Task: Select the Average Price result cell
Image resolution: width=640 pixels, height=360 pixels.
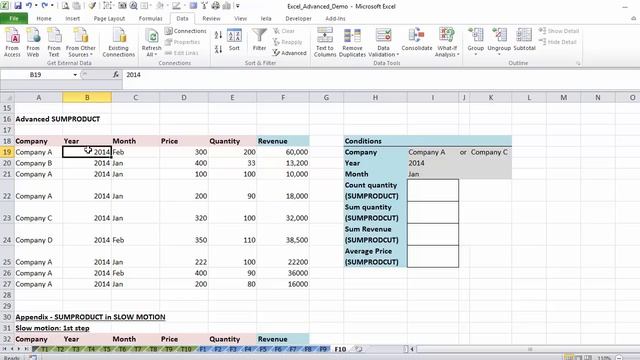Action: [433, 256]
